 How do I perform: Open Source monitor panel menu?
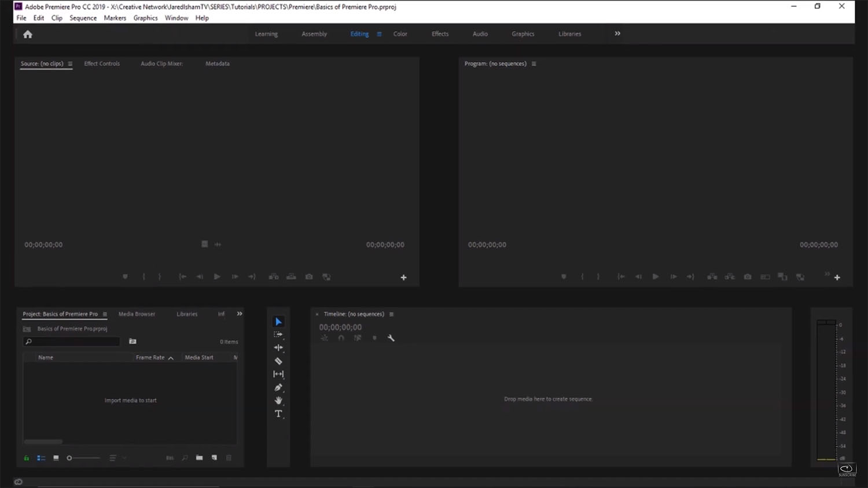(70, 64)
